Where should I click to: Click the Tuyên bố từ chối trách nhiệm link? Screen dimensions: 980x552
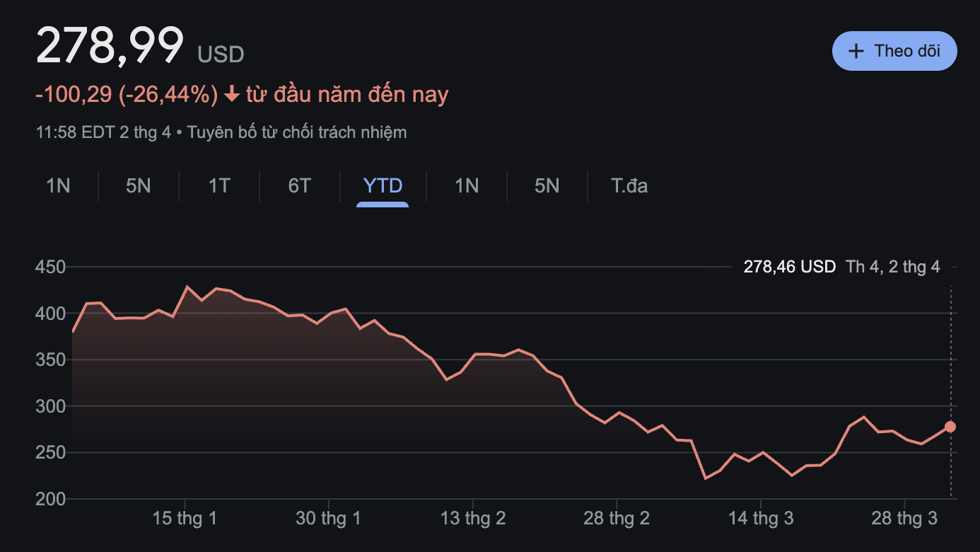pyautogui.click(x=297, y=132)
